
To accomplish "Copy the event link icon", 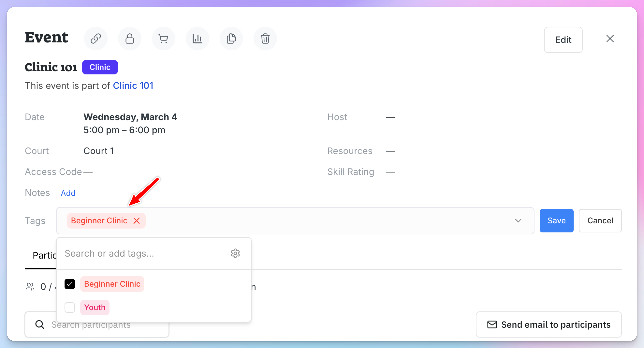I will pyautogui.click(x=96, y=39).
